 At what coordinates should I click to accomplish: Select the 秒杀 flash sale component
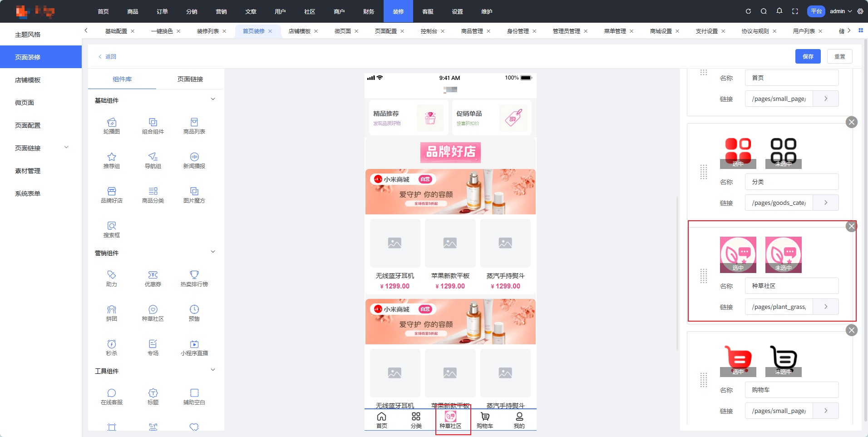coord(112,347)
